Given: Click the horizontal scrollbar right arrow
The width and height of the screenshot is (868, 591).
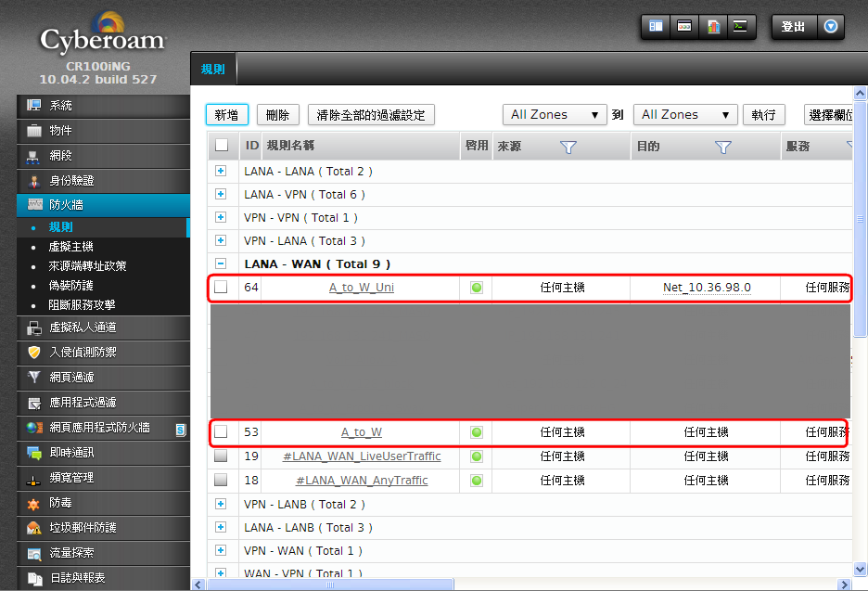Looking at the screenshot, I should pyautogui.click(x=844, y=585).
